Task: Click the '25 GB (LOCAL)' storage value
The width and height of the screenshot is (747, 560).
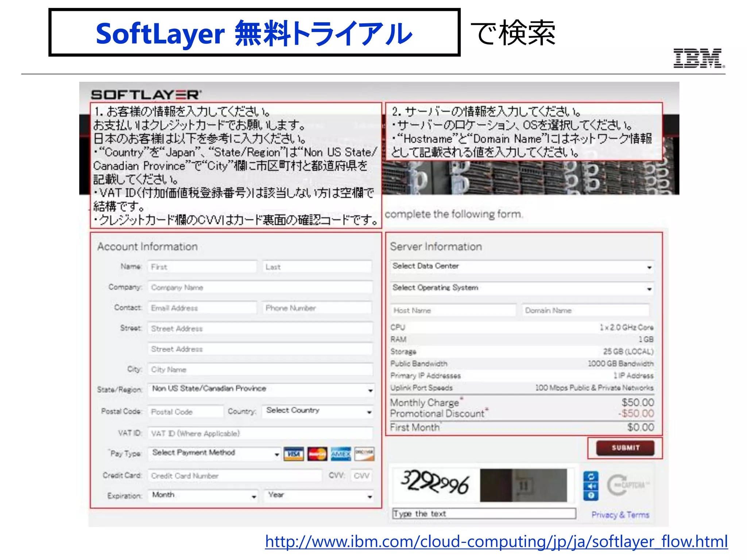Action: point(628,351)
